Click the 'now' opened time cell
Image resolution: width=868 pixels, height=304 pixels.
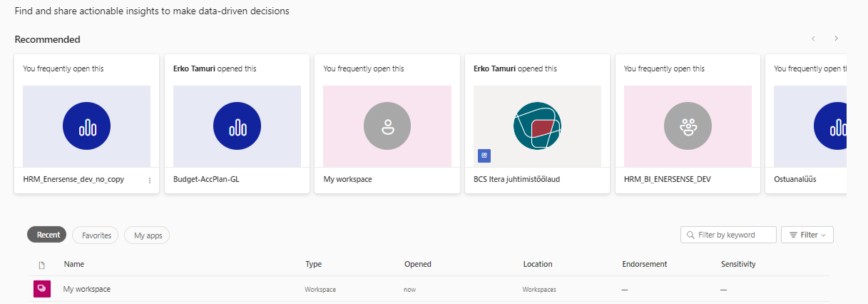point(410,290)
